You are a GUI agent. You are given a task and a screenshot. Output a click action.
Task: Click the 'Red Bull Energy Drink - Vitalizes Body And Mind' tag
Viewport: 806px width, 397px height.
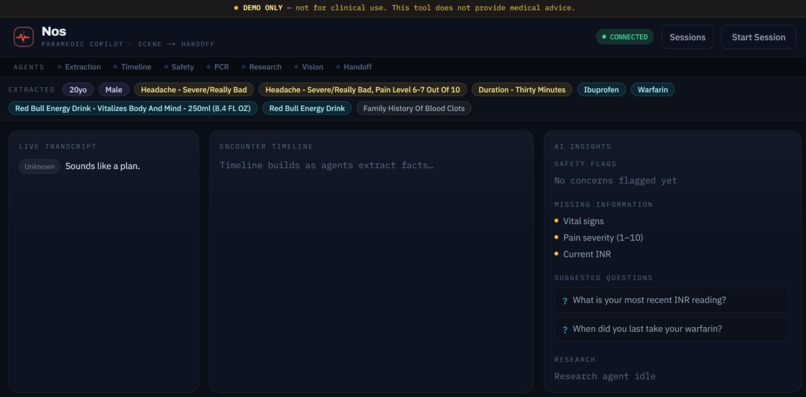click(x=133, y=109)
